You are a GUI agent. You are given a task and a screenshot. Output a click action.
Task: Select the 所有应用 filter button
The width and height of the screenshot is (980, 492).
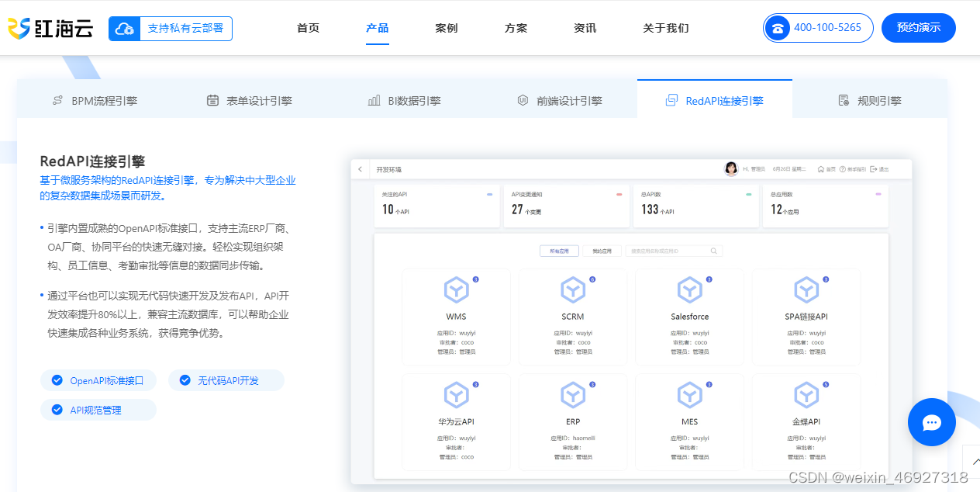(559, 251)
